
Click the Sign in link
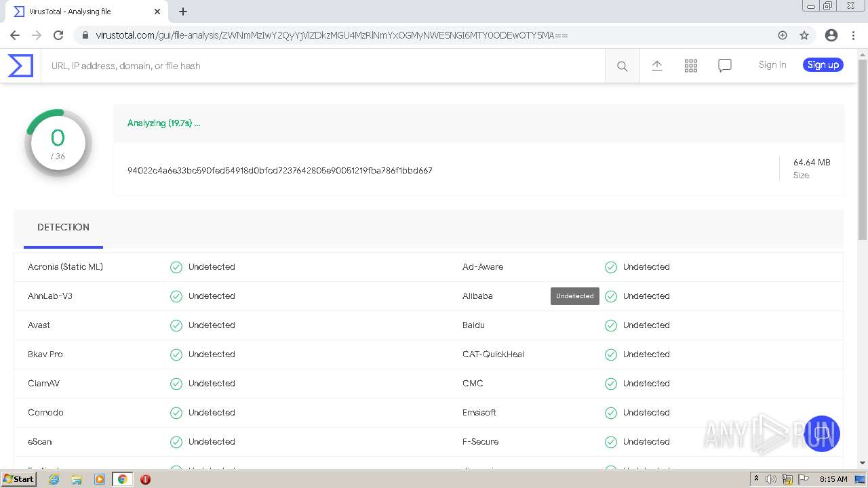click(x=772, y=65)
